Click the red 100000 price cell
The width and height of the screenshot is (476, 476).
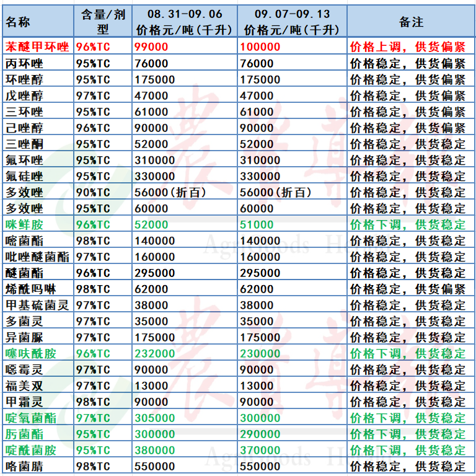260,47
